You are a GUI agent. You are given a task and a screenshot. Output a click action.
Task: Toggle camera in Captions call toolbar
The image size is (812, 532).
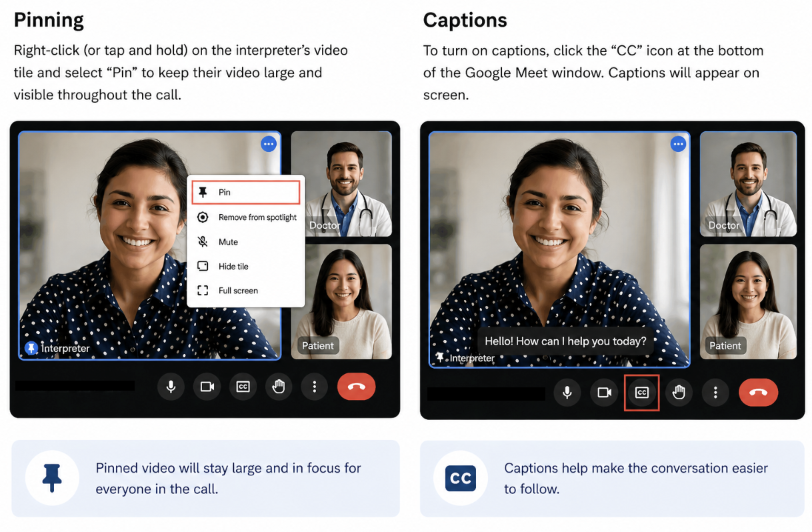(604, 393)
